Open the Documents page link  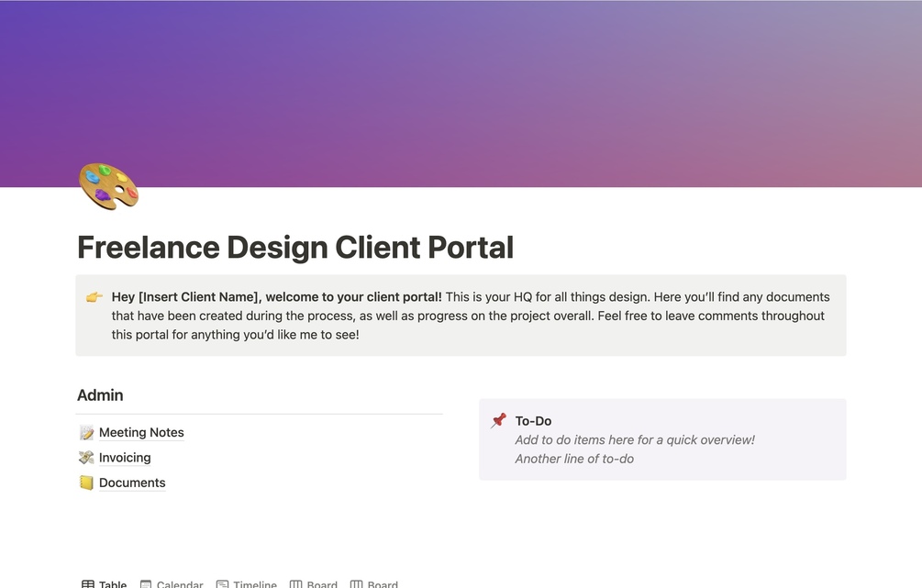132,483
